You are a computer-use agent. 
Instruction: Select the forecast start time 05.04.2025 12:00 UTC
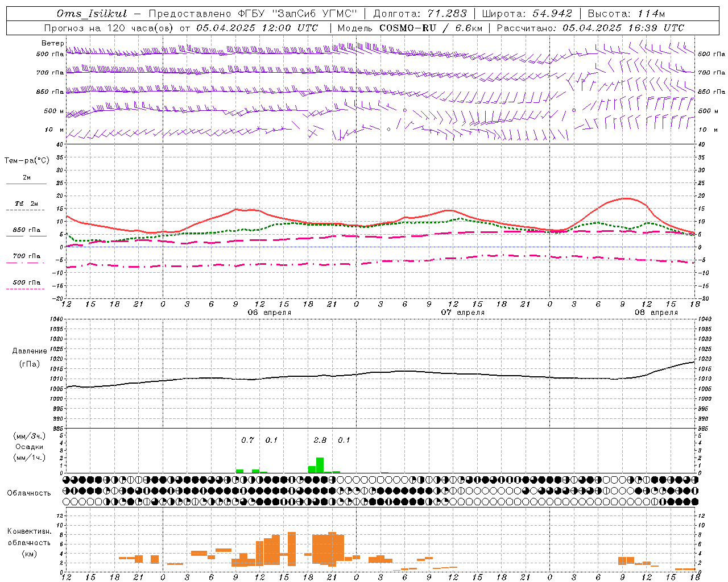coord(257,28)
